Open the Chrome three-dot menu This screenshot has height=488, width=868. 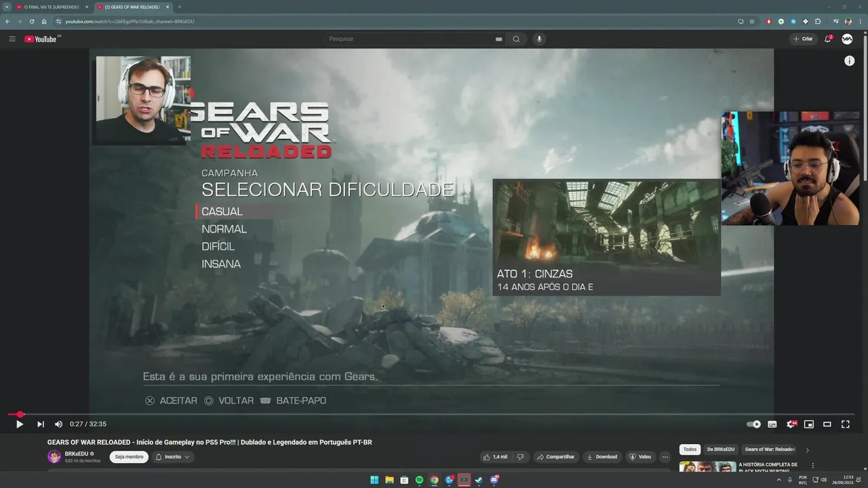860,21
